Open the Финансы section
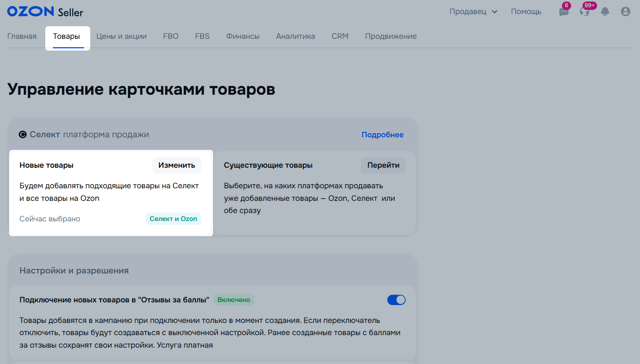The height and width of the screenshot is (364, 640). tap(243, 37)
